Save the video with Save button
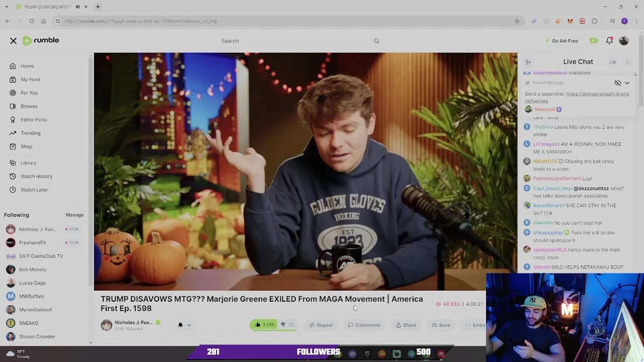Screen dimensions: 644x362 click(x=441, y=325)
